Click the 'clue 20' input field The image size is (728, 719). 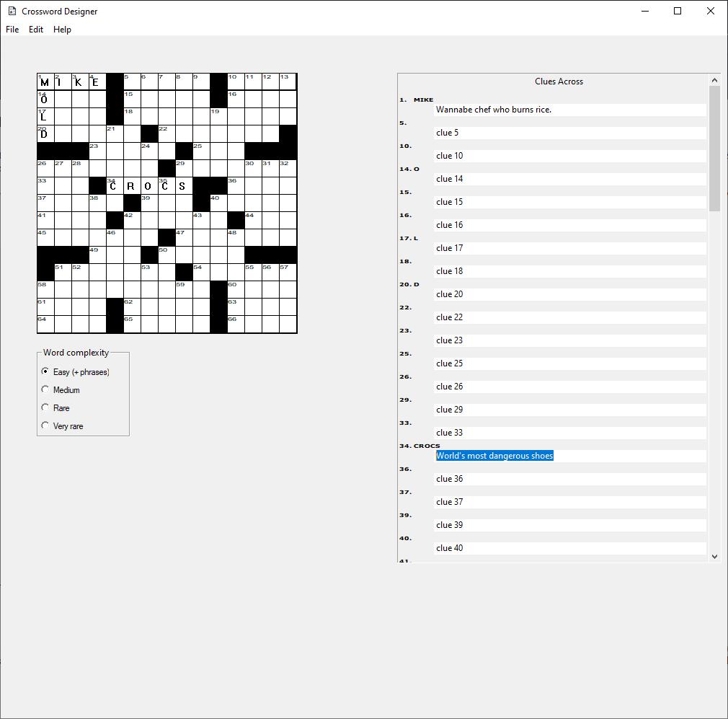coord(570,294)
